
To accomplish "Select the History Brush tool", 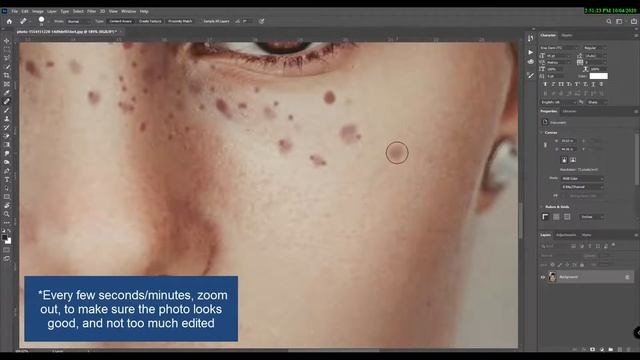I will click(7, 127).
